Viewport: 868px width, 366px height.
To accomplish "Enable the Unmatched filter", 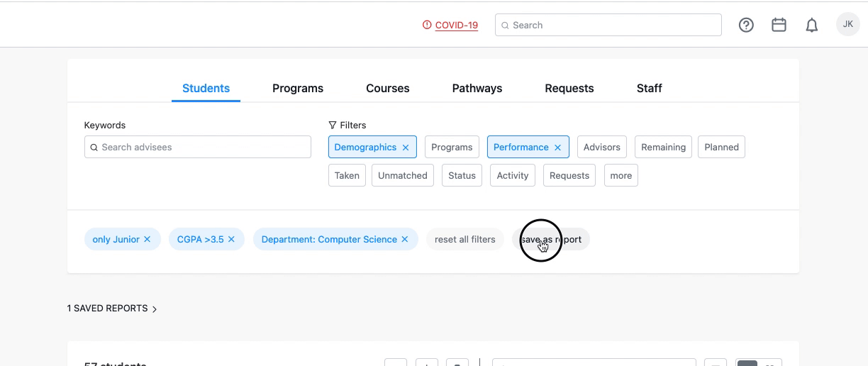I will (x=402, y=176).
